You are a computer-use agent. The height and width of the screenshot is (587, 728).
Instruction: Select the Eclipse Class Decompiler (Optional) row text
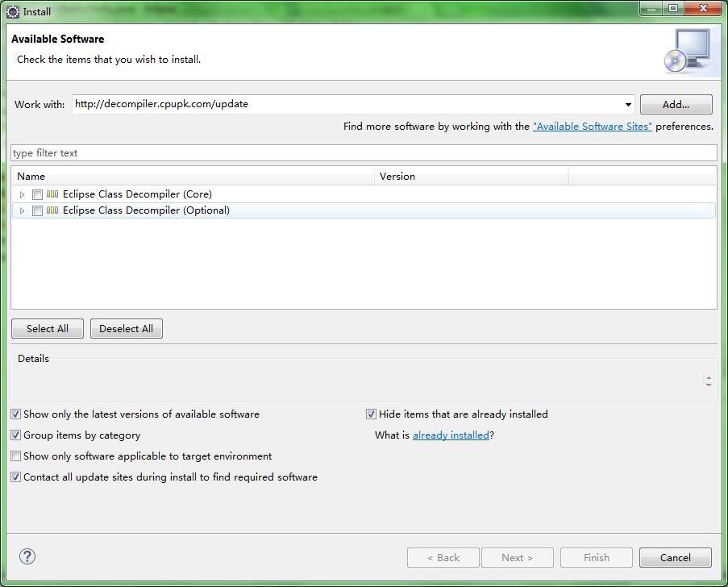pyautogui.click(x=146, y=210)
